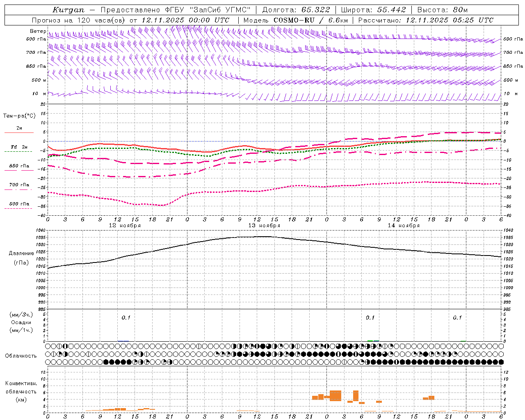Click the 850 гПа temperature legend label

tap(19, 166)
